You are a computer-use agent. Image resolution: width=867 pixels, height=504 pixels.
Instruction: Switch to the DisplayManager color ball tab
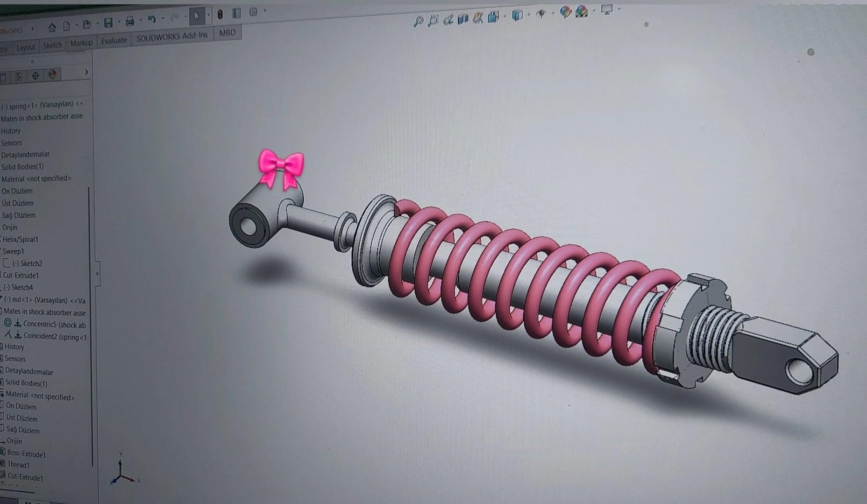pyautogui.click(x=53, y=74)
